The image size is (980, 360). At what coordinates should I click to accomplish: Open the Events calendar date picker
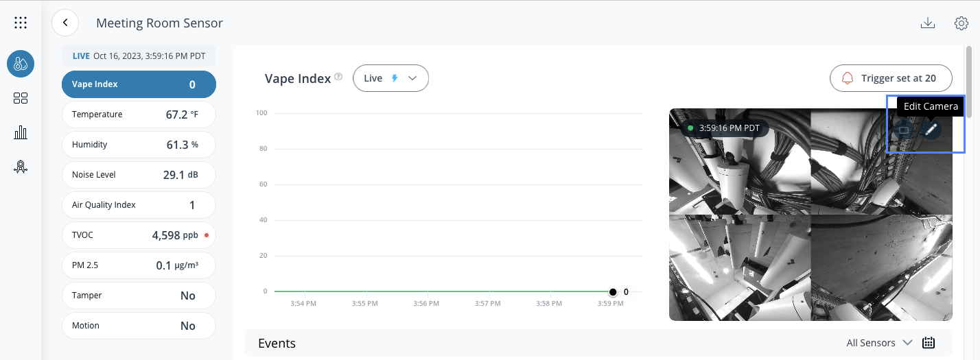pyautogui.click(x=929, y=343)
